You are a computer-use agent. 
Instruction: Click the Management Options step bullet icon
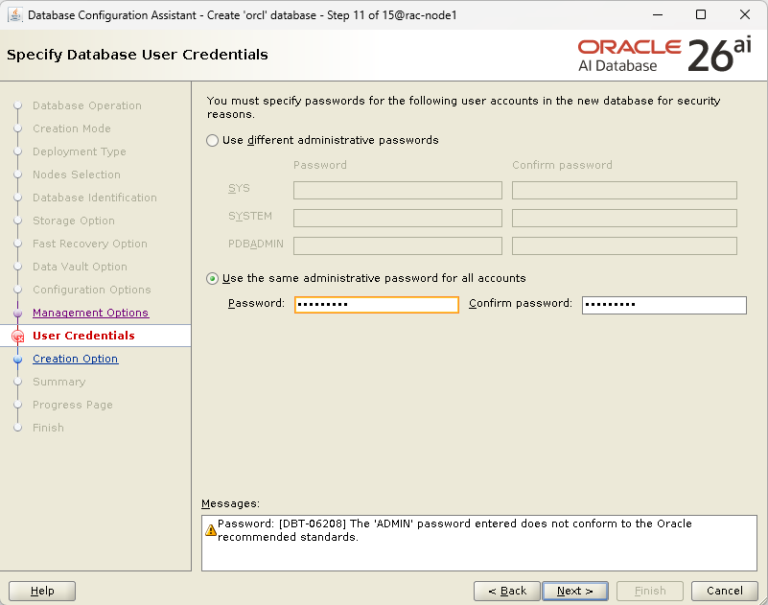click(18, 313)
